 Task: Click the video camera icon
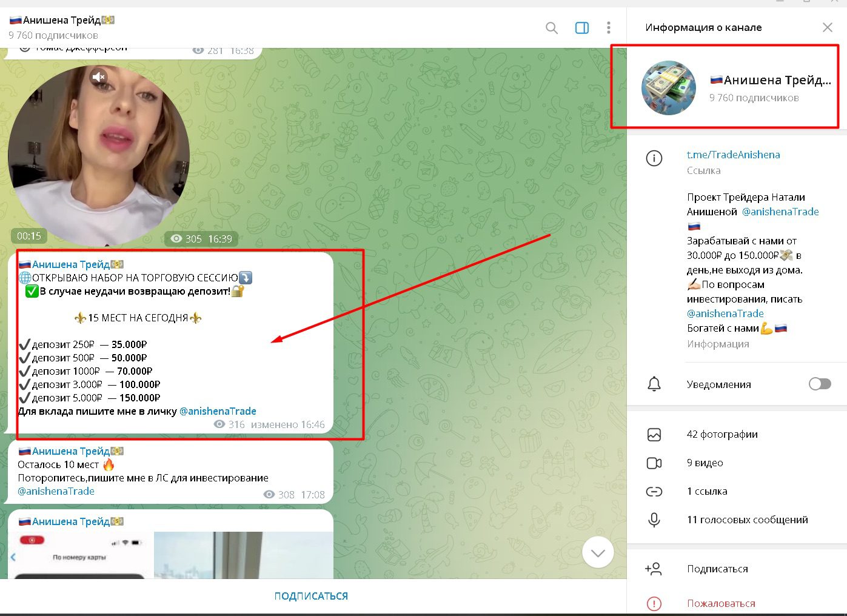point(654,463)
